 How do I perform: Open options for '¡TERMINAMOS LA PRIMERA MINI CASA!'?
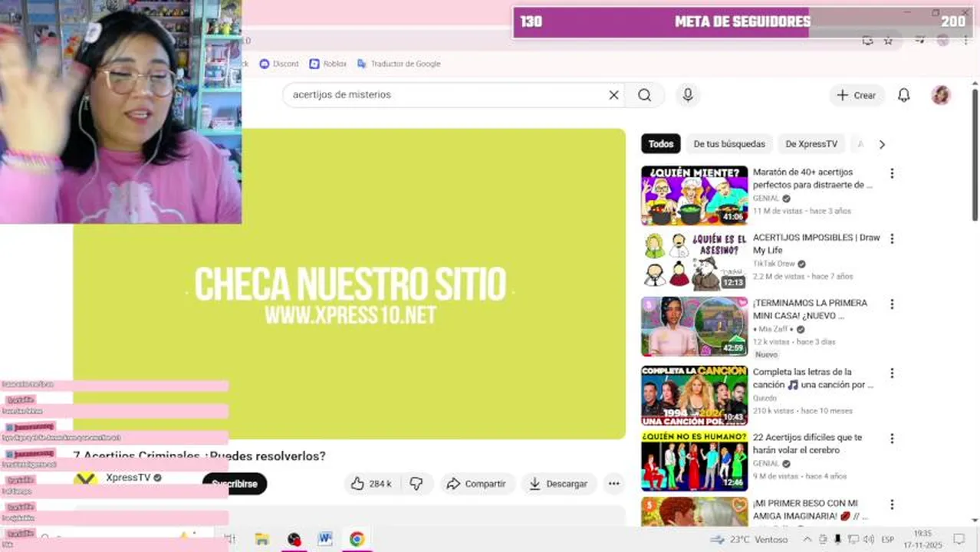point(892,304)
